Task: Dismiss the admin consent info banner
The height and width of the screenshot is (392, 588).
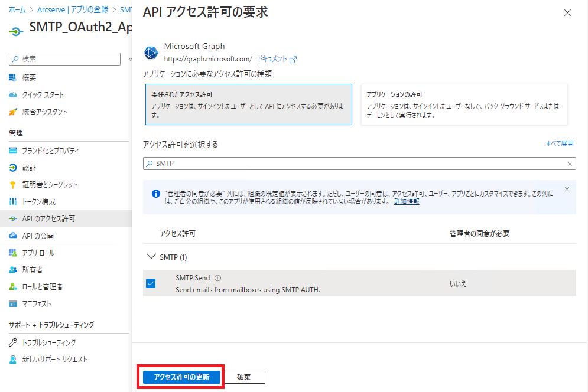Action: click(567, 190)
